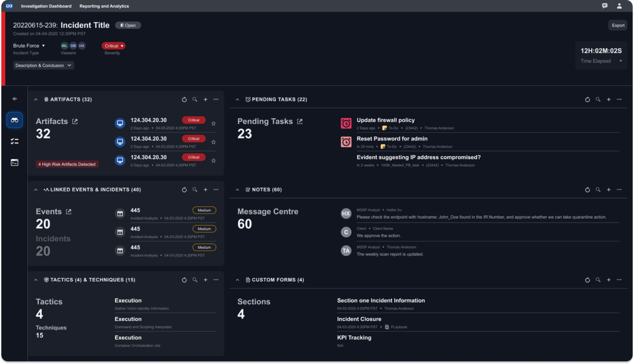Star the first 124.304.20.30 artifact

pos(213,123)
